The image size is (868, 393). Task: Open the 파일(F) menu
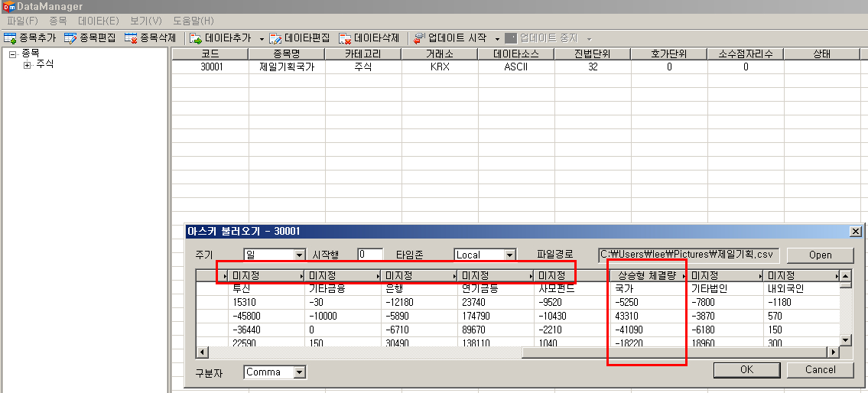[x=22, y=21]
